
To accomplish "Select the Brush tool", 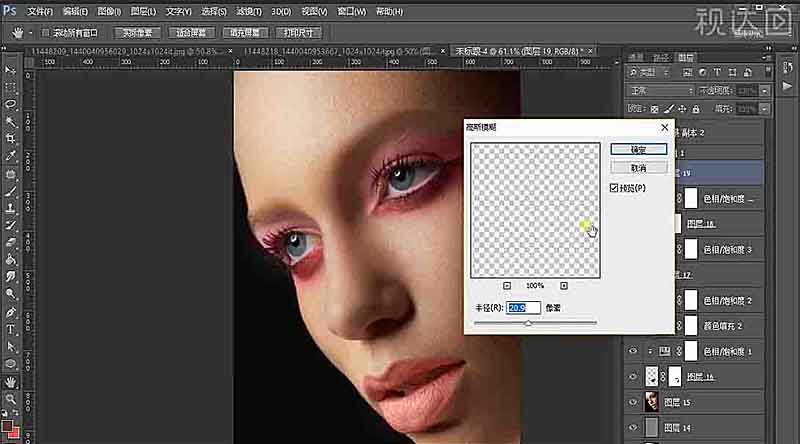I will tap(10, 191).
